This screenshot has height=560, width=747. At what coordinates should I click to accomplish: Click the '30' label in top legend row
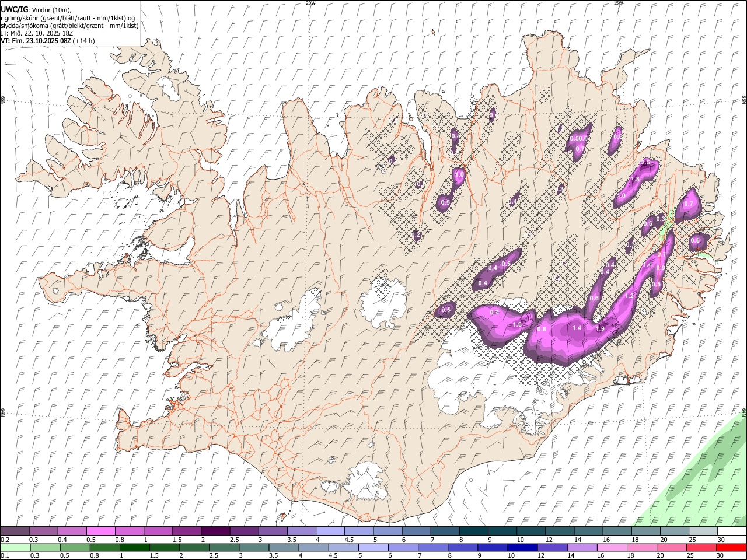pyautogui.click(x=721, y=540)
